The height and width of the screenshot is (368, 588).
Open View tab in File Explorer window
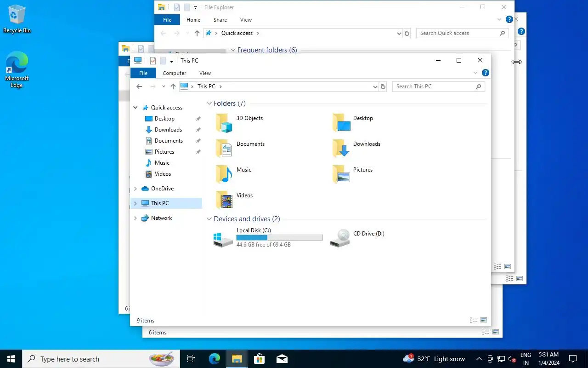[x=246, y=20]
